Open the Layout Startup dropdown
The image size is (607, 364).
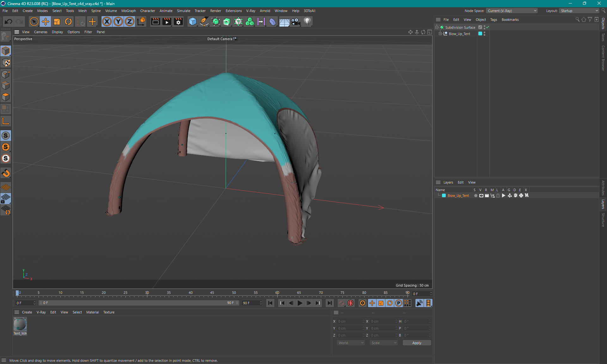[x=579, y=11]
